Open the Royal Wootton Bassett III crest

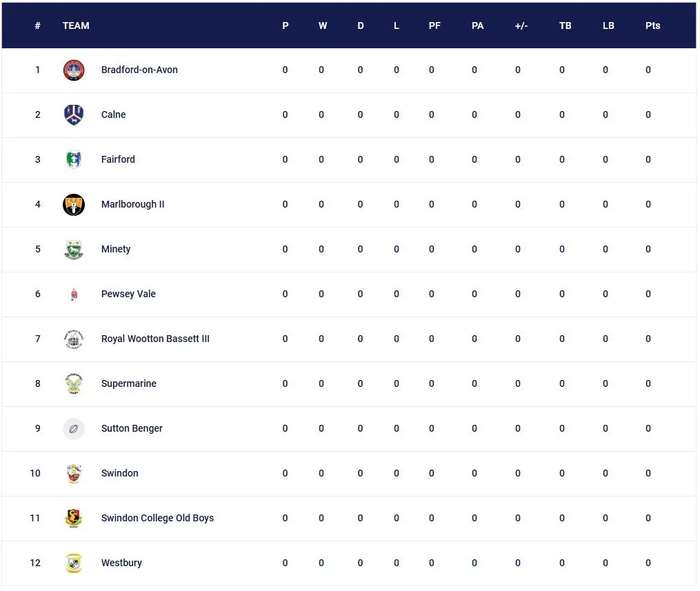point(74,339)
